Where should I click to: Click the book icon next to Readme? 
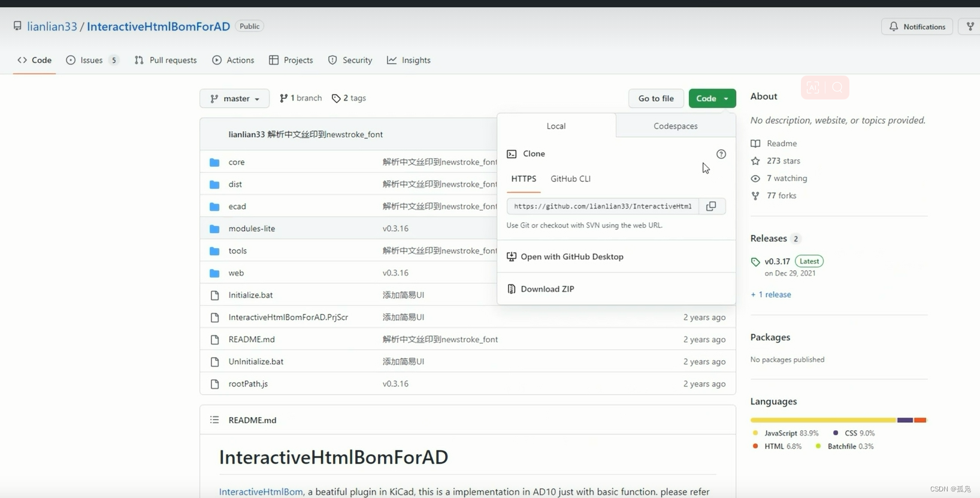tap(755, 143)
